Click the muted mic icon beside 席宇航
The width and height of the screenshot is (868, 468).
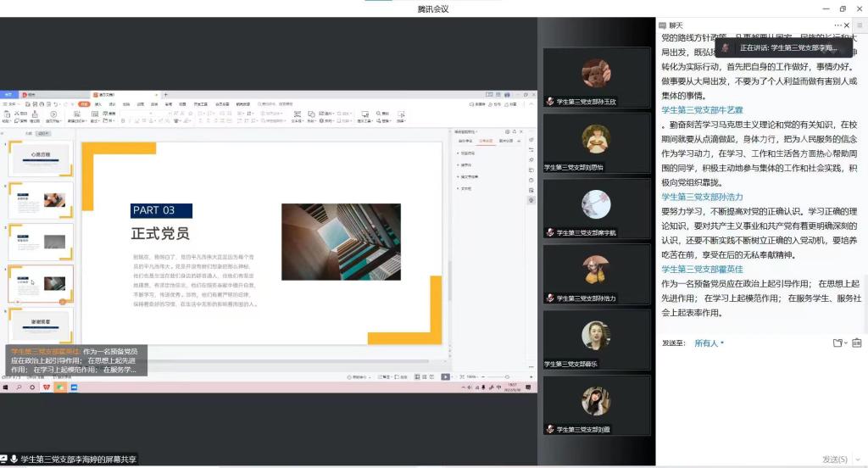(x=550, y=232)
